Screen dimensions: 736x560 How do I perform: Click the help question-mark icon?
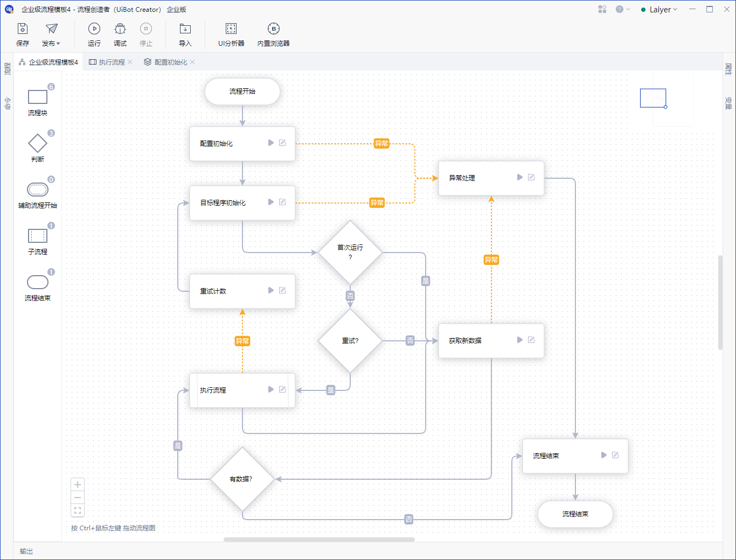(x=620, y=9)
